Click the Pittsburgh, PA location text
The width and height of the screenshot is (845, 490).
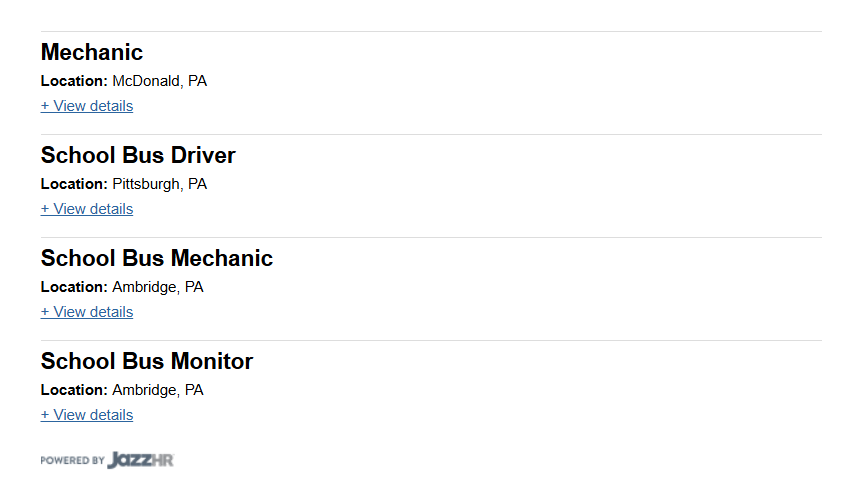pyautogui.click(x=160, y=184)
